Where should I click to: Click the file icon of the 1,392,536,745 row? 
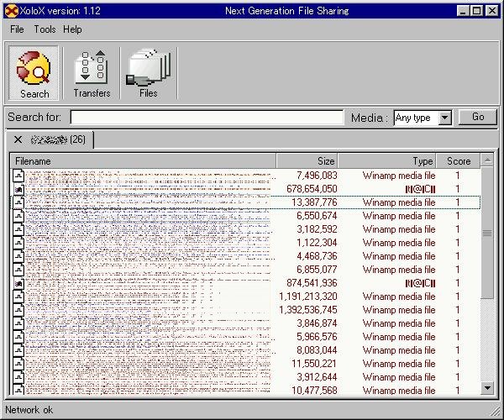[18, 310]
